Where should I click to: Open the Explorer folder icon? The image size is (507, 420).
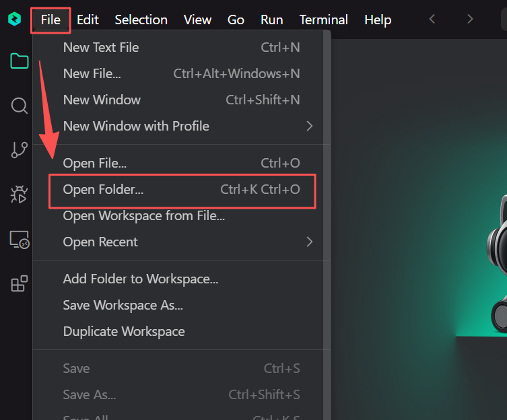point(20,61)
